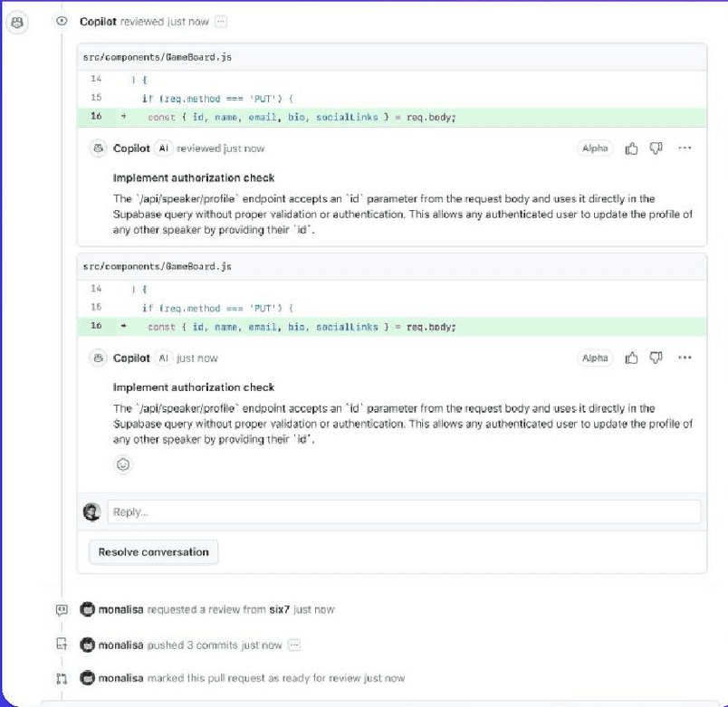
Task: Click into the Reply input field
Action: [404, 512]
